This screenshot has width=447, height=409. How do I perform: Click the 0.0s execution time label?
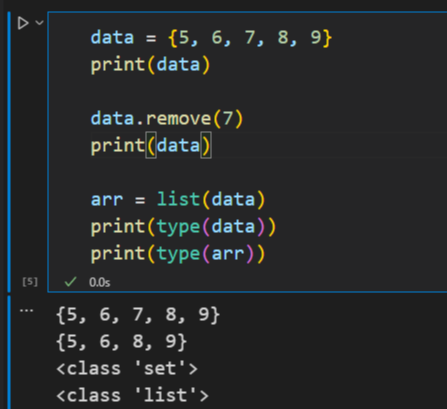99,282
